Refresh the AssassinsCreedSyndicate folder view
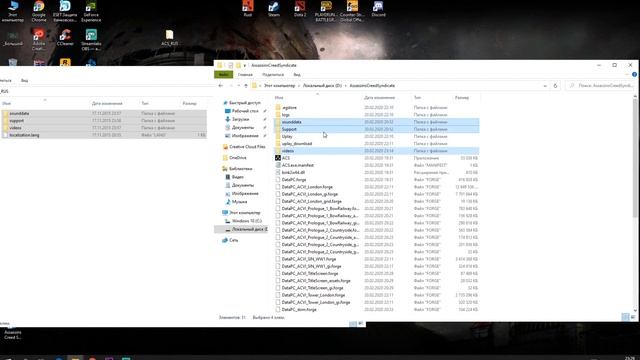 tap(555, 86)
